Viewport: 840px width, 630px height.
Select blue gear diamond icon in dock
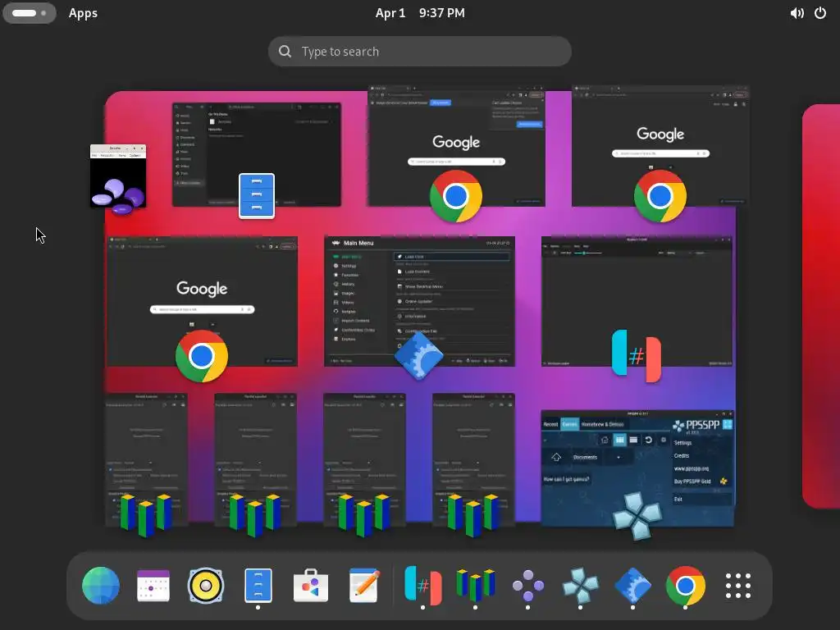click(x=632, y=585)
